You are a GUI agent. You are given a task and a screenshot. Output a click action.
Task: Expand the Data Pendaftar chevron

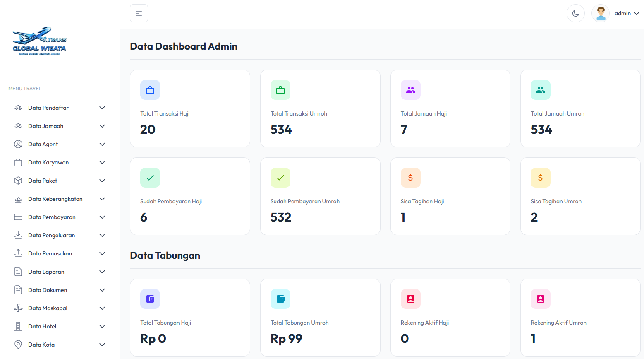pyautogui.click(x=102, y=108)
